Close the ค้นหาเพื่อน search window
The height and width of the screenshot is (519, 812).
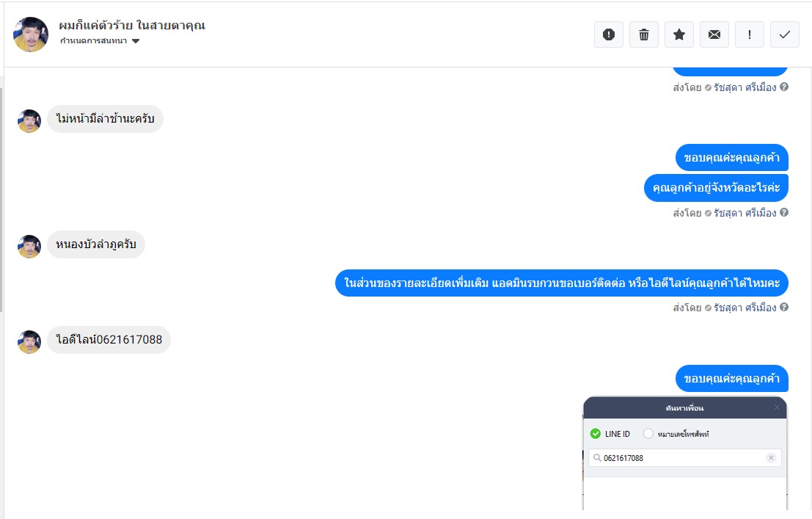pyautogui.click(x=777, y=407)
